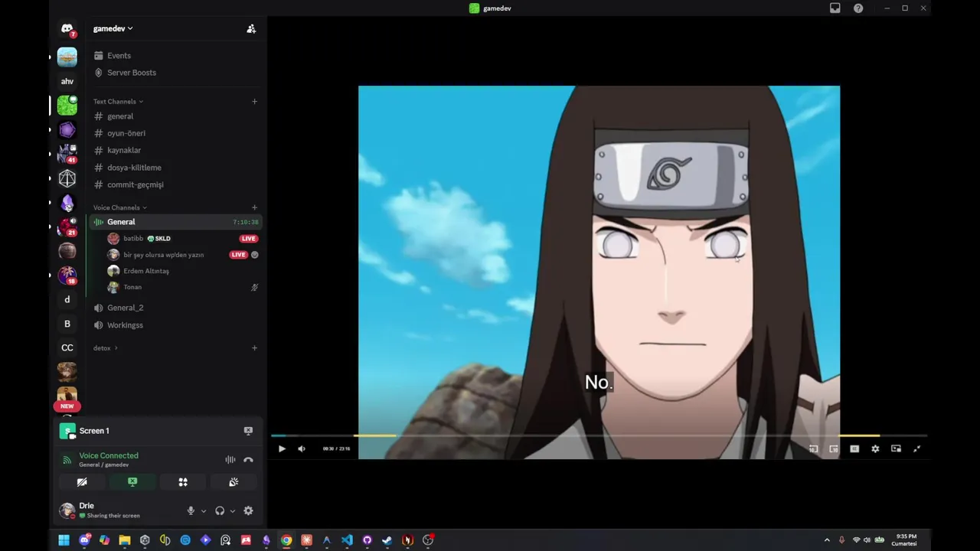Join the Workingss voice channel

point(176,325)
